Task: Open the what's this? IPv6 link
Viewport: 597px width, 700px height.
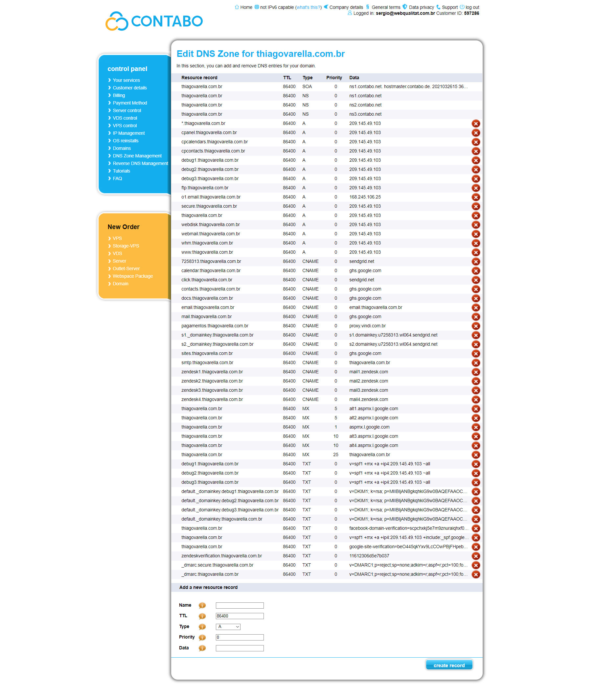Action: pyautogui.click(x=308, y=7)
